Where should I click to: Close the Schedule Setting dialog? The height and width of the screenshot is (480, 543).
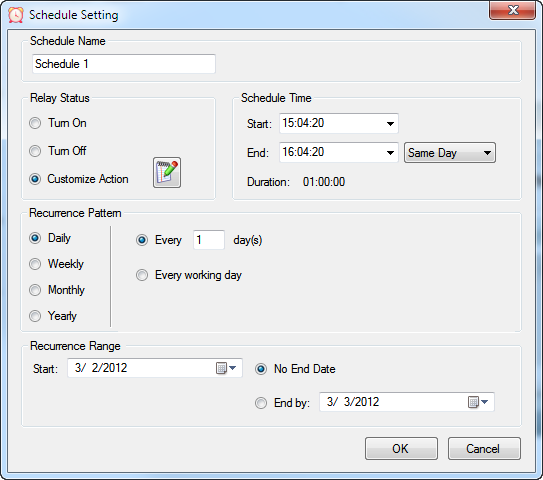[x=513, y=10]
